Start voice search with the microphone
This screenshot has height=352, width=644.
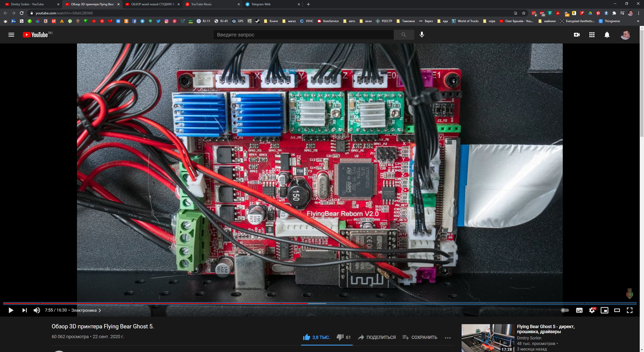tap(422, 35)
